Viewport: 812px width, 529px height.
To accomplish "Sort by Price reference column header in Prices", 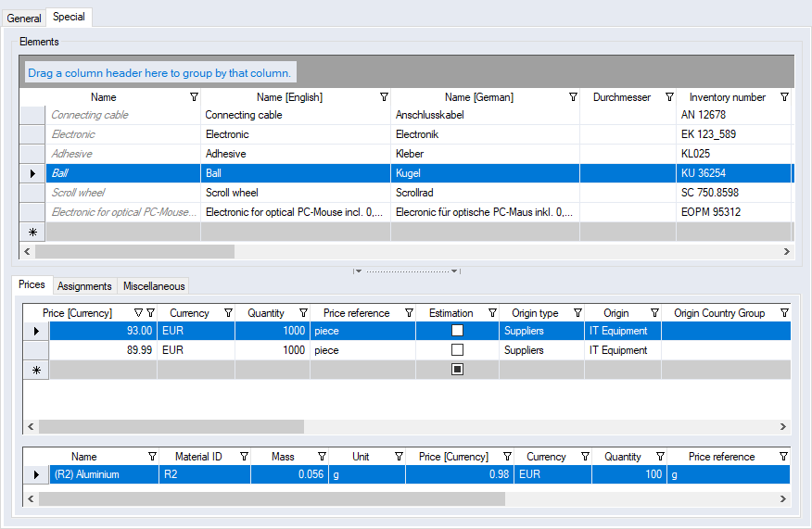I will [356, 313].
